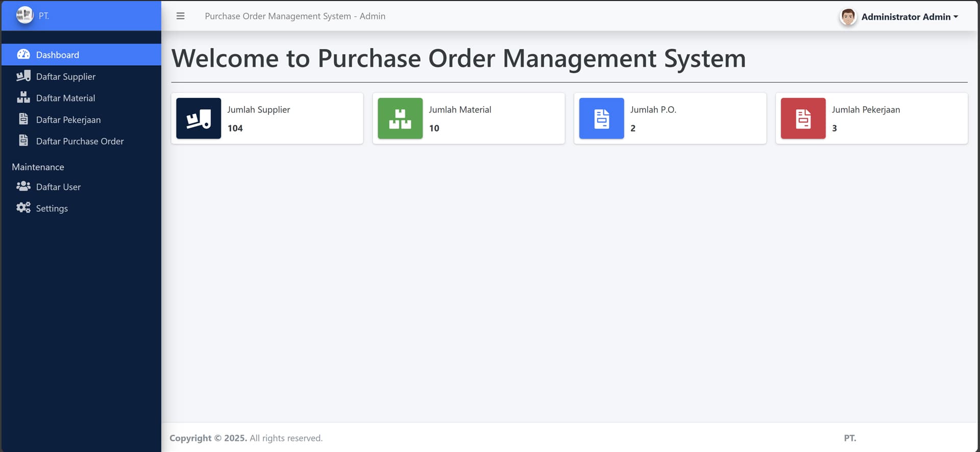The image size is (980, 452).
Task: Click the Dashboard speedometer icon
Action: pos(23,54)
